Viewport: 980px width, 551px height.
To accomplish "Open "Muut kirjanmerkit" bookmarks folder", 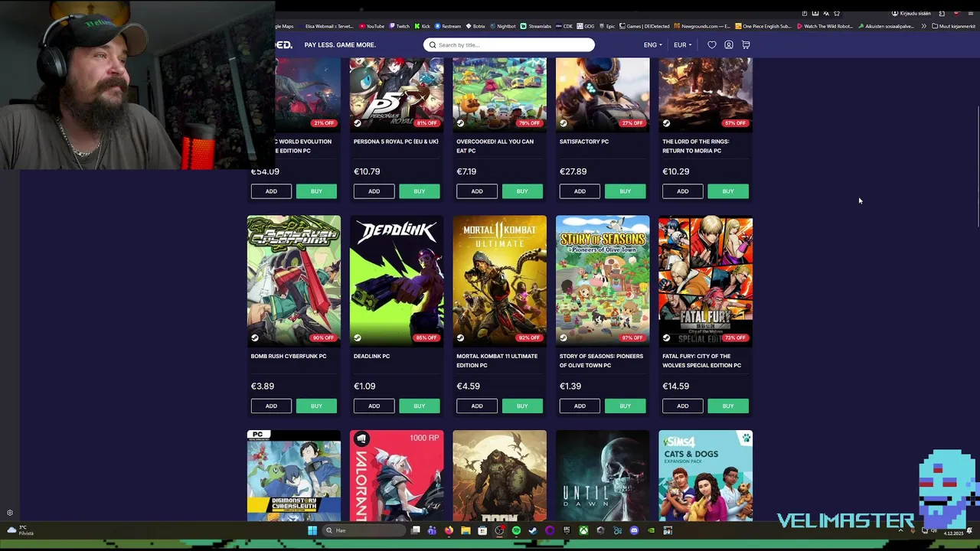I will tap(953, 26).
